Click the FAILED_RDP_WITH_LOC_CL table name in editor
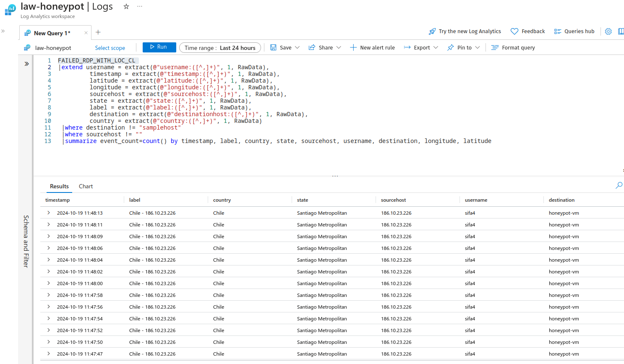Screen dimensions: 624x364 (x=97, y=60)
